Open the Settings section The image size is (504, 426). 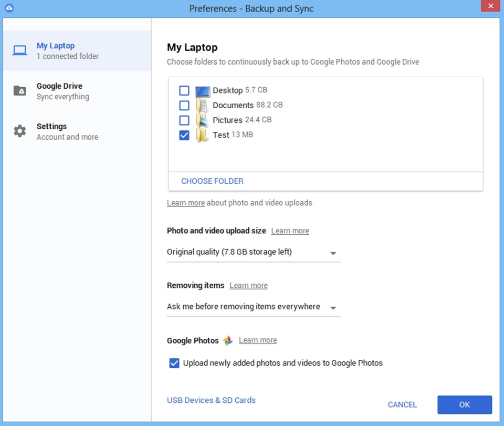tap(52, 130)
